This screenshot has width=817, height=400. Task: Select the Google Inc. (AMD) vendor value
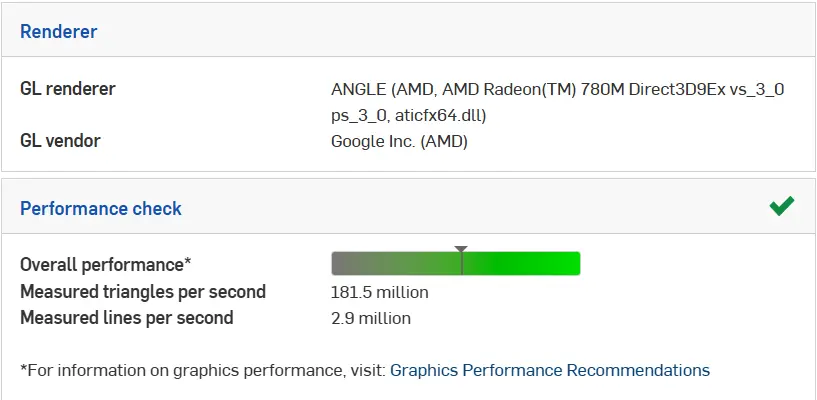pyautogui.click(x=399, y=141)
